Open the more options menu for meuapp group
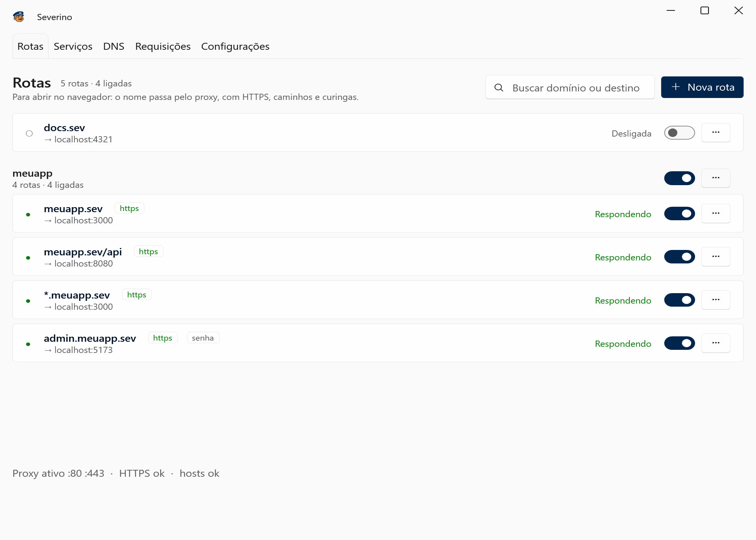The image size is (756, 540). (x=715, y=178)
